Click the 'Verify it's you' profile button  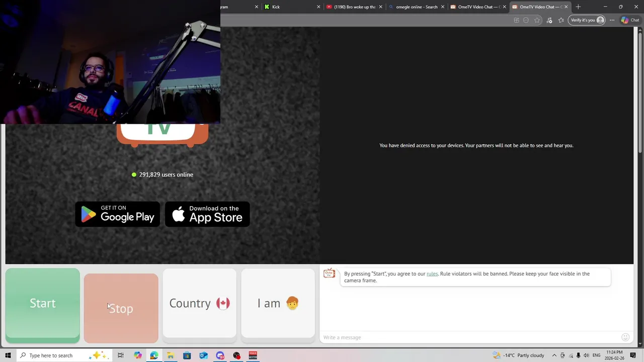tap(587, 20)
